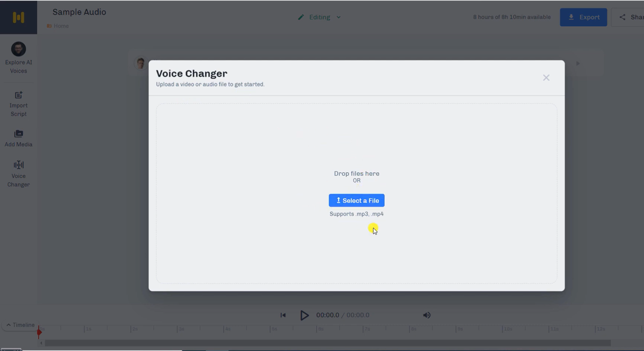Screen dimensions: 644x351
Task: Open Import Script from sidebar
Action: tap(19, 104)
